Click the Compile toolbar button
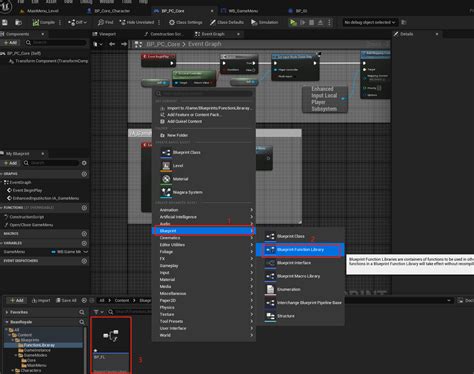474x374 pixels. point(44,22)
